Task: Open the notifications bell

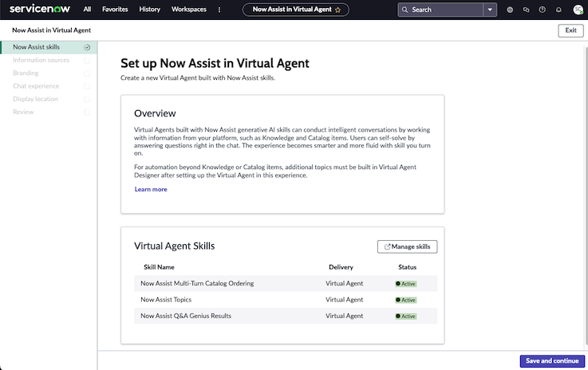Action: pyautogui.click(x=558, y=10)
